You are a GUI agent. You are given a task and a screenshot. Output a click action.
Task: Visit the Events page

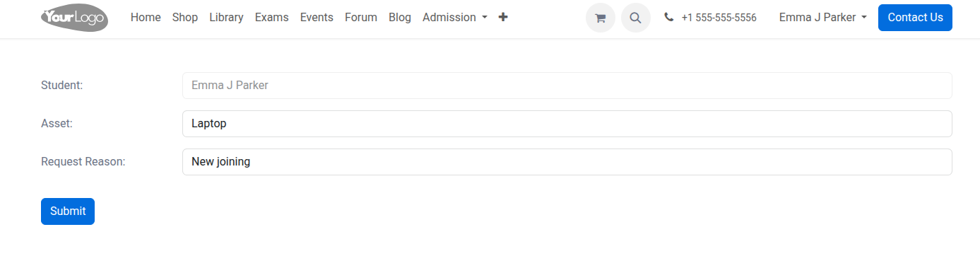317,17
